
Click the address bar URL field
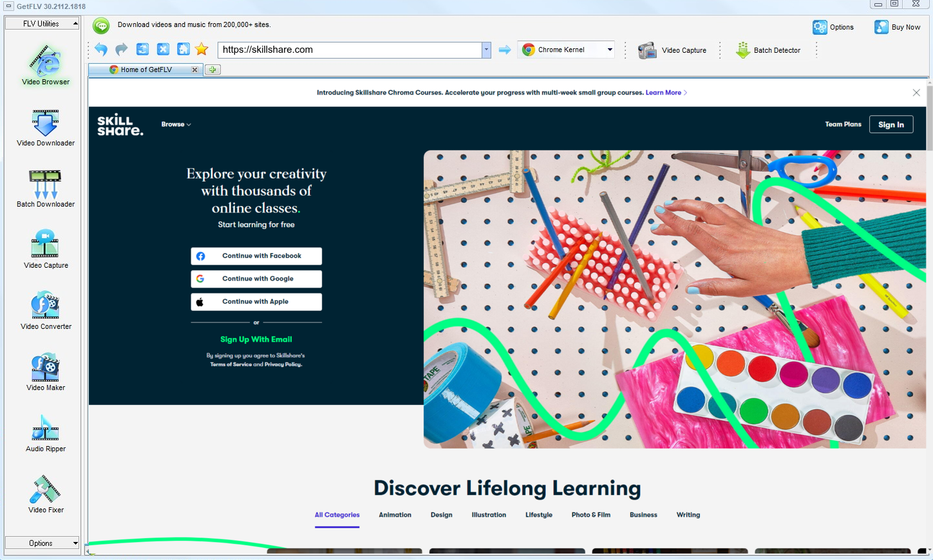(350, 50)
